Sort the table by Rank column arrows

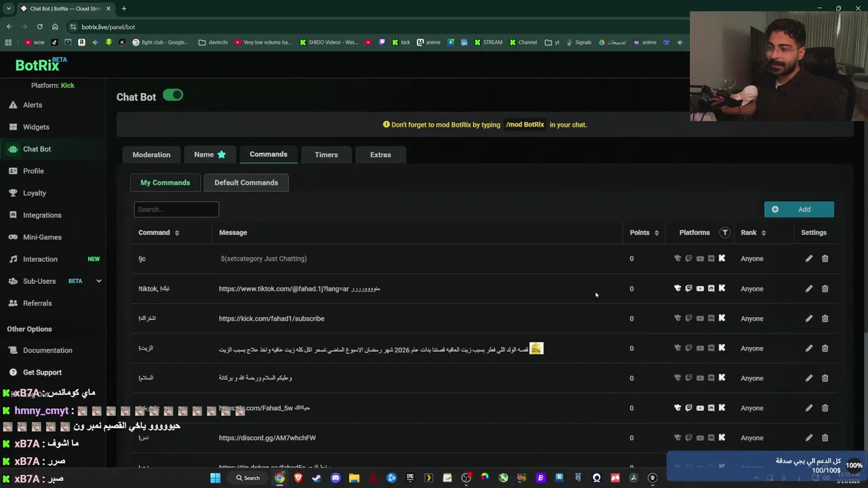(763, 232)
